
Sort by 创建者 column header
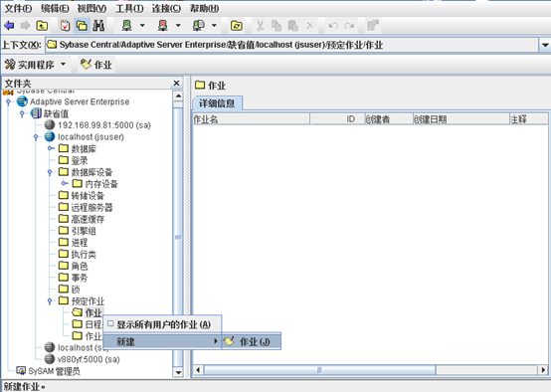point(389,118)
